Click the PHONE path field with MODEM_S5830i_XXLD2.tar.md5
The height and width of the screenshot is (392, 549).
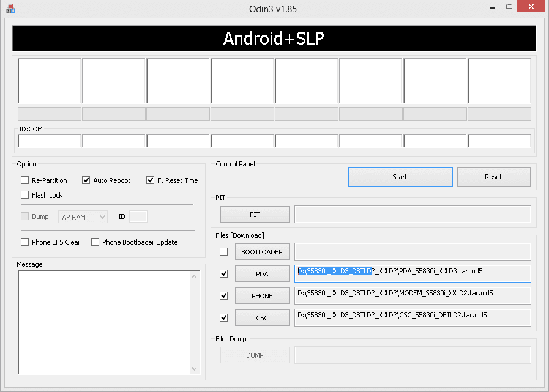coord(413,296)
